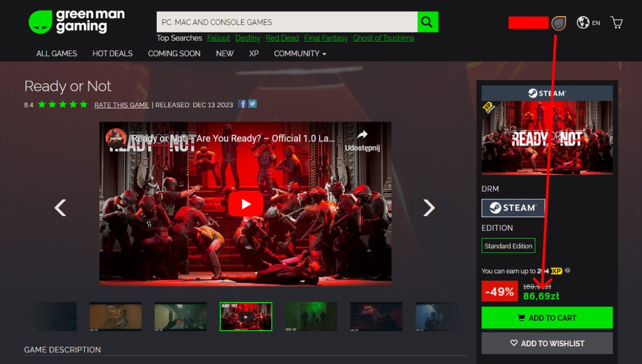
Task: Add game to wishlist
Action: pyautogui.click(x=547, y=343)
